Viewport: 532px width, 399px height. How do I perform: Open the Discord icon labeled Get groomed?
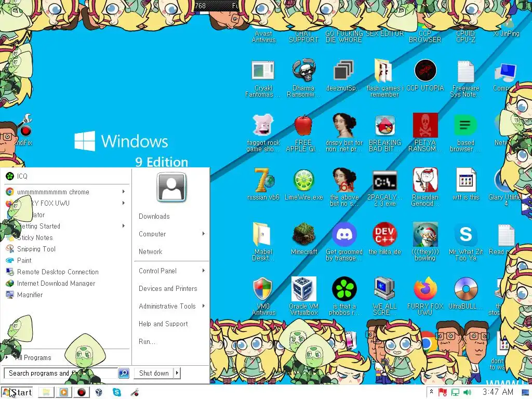(344, 234)
